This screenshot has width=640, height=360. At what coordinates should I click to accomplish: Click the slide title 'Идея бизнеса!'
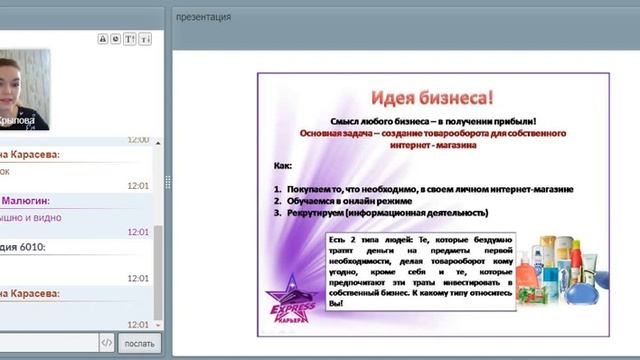click(432, 98)
